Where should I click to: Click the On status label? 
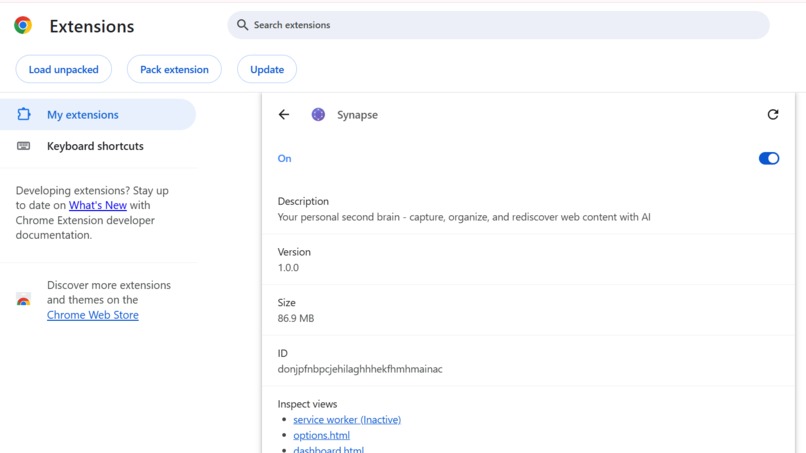284,158
